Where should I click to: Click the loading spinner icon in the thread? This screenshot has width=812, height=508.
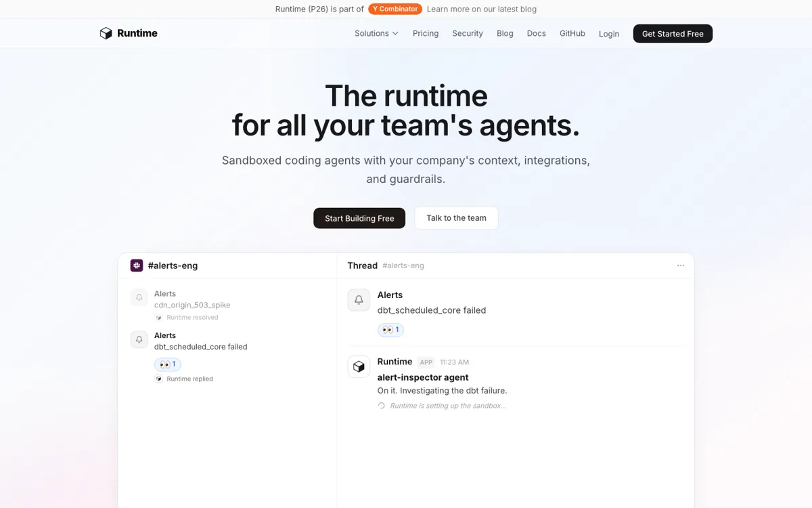click(x=382, y=406)
